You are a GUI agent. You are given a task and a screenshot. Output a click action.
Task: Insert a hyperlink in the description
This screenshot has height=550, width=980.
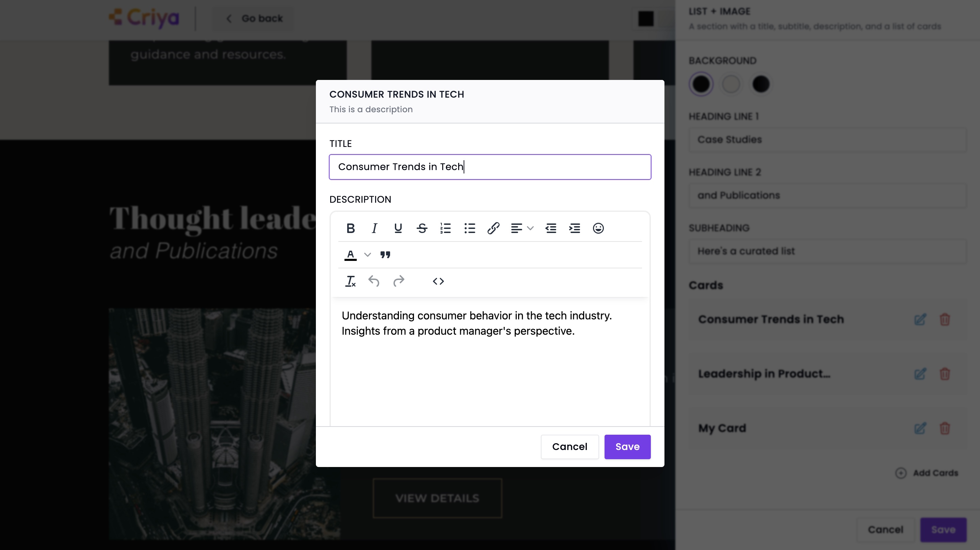tap(493, 229)
